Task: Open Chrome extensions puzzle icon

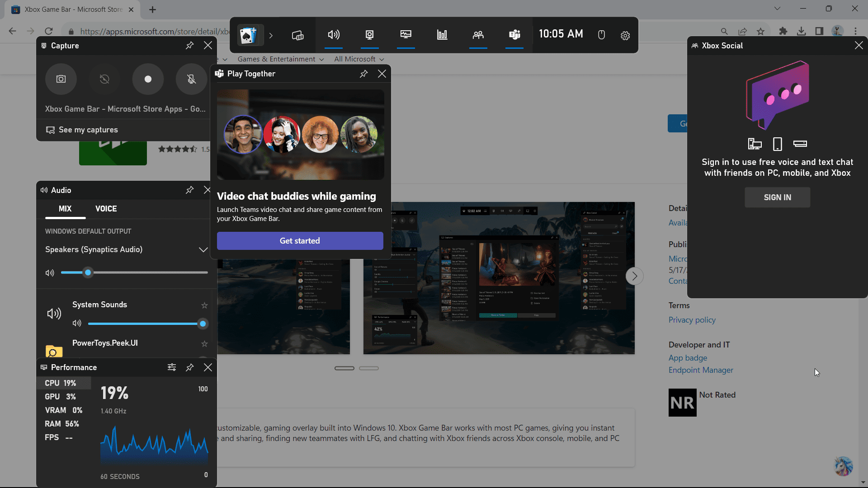Action: pos(783,31)
